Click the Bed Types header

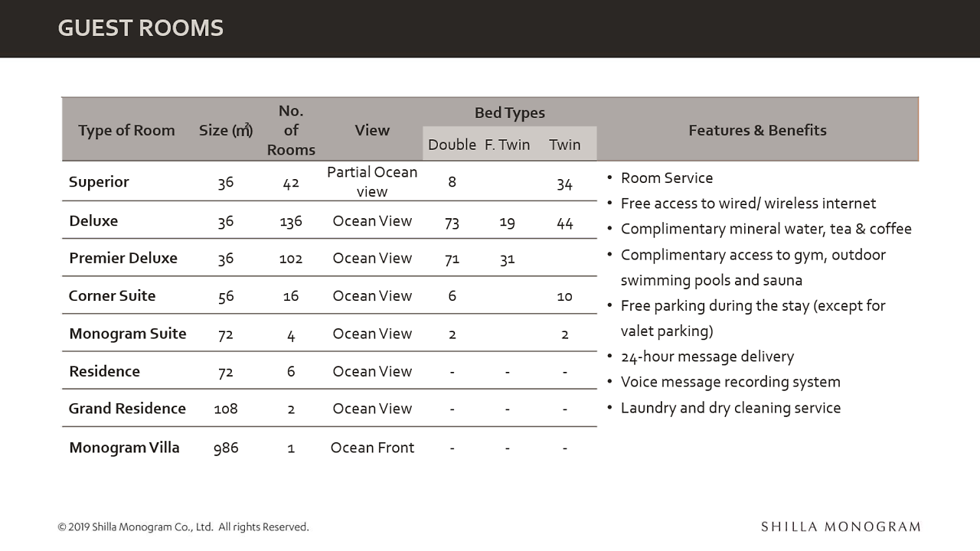(x=510, y=112)
